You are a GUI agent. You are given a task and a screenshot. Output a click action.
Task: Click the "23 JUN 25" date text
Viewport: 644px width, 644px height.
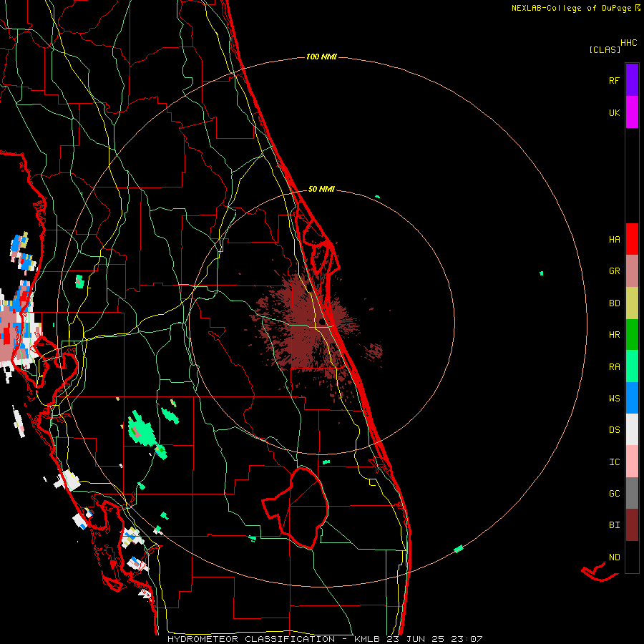point(415,639)
